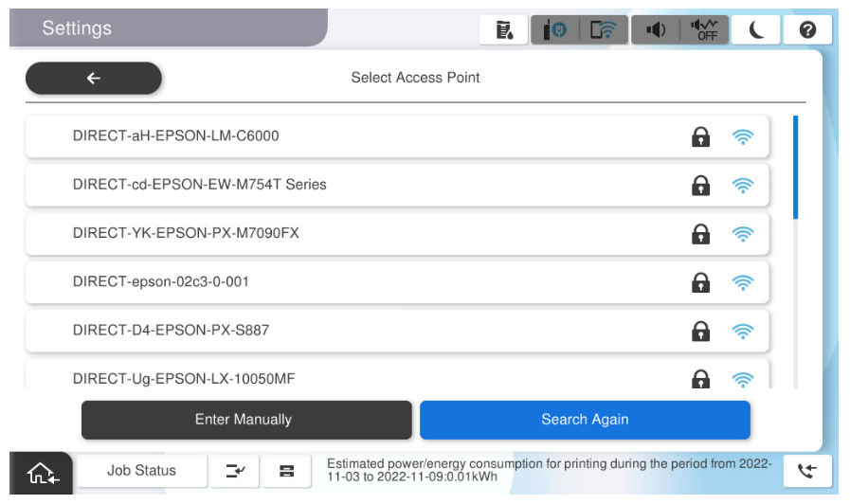Tap the Wi-Fi network connection status icon
850x504 pixels.
click(604, 30)
